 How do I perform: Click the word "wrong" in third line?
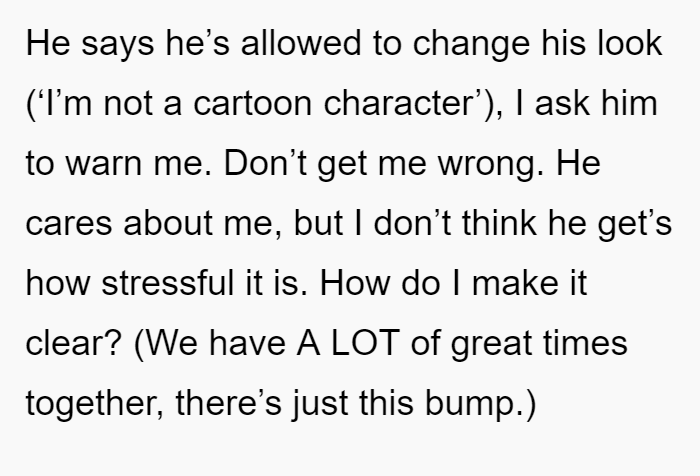[x=485, y=163]
